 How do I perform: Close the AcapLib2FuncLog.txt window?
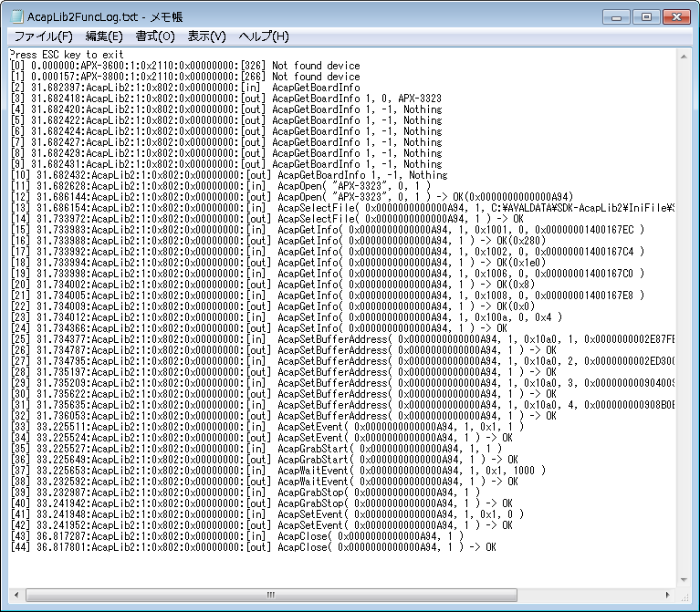point(677,17)
